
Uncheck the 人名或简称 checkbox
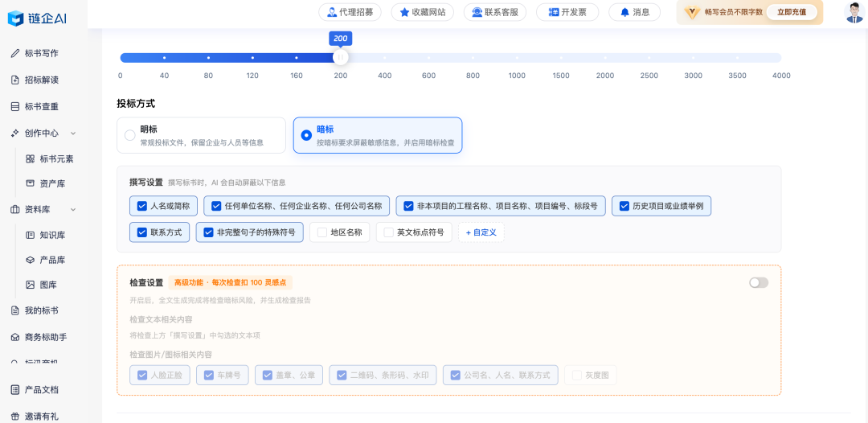pos(141,207)
